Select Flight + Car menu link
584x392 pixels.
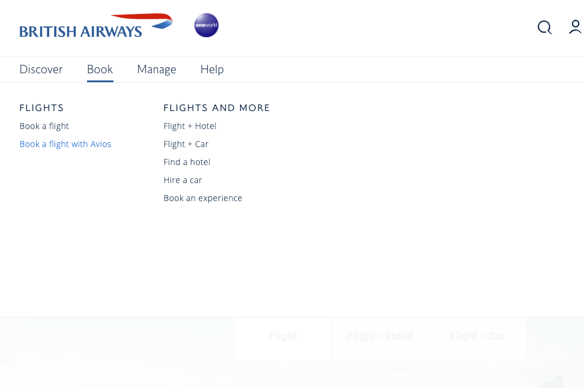(x=186, y=144)
